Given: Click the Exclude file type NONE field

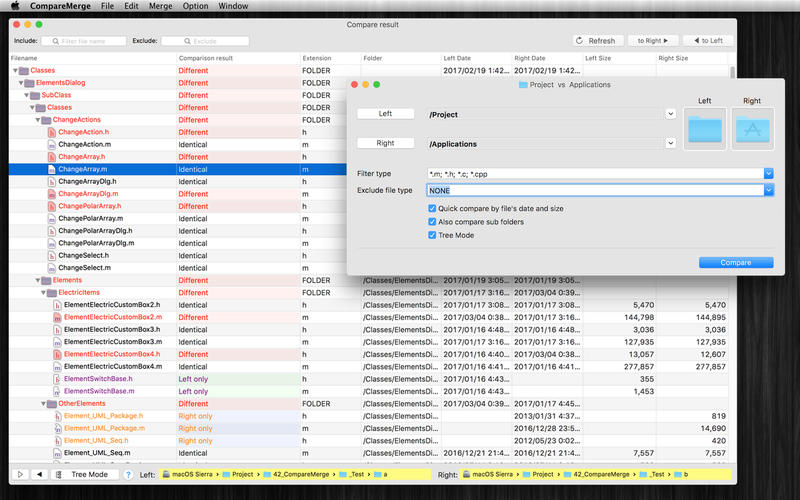Looking at the screenshot, I should 595,190.
